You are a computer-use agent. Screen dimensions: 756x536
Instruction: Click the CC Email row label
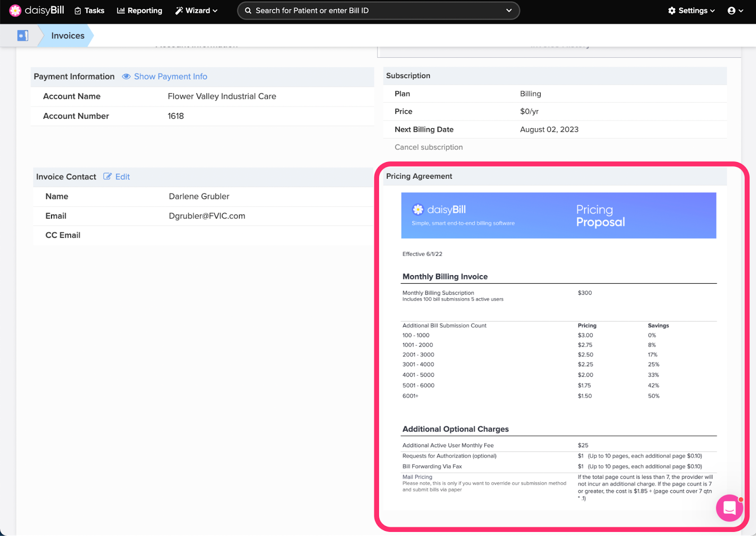click(x=63, y=235)
